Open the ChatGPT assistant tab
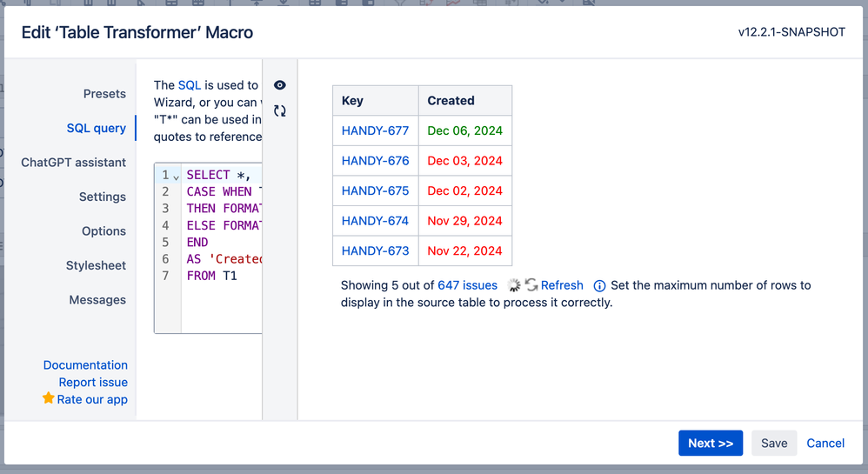The width and height of the screenshot is (868, 474). 74,163
